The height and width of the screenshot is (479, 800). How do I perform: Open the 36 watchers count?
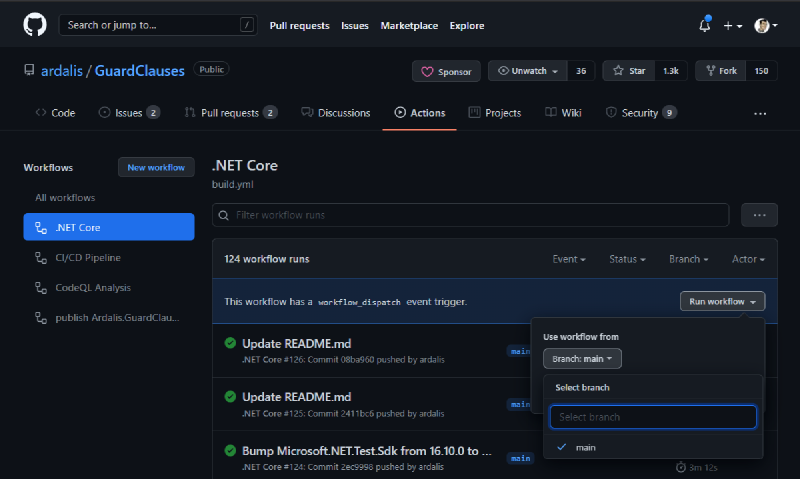click(x=581, y=71)
